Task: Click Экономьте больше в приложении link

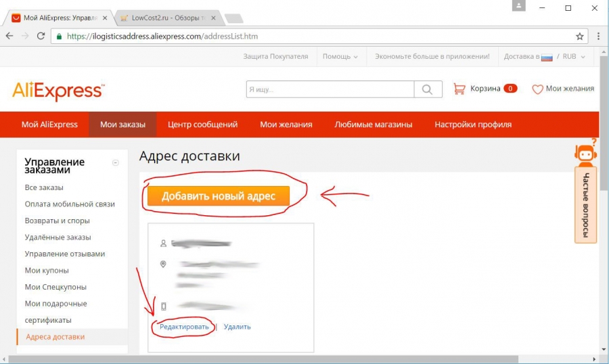Action: (x=432, y=56)
